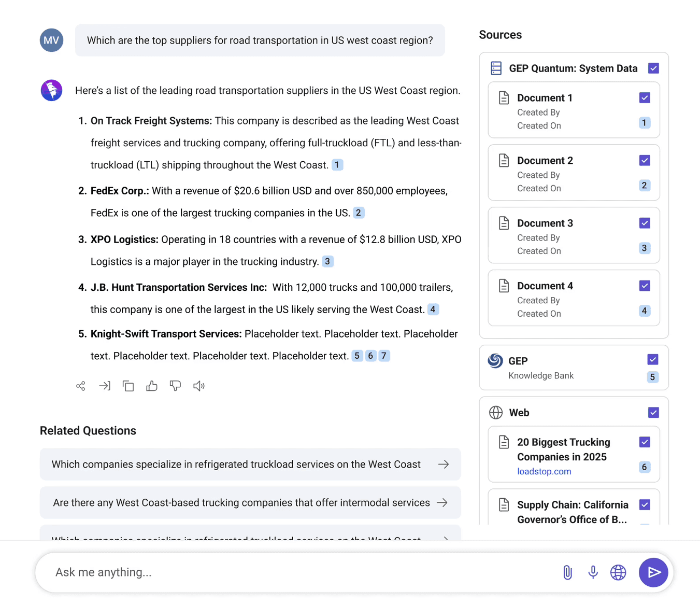This screenshot has height=605, width=700.
Task: Click the 20 Biggest Trucking Companies in 2025 title
Action: [x=564, y=449]
